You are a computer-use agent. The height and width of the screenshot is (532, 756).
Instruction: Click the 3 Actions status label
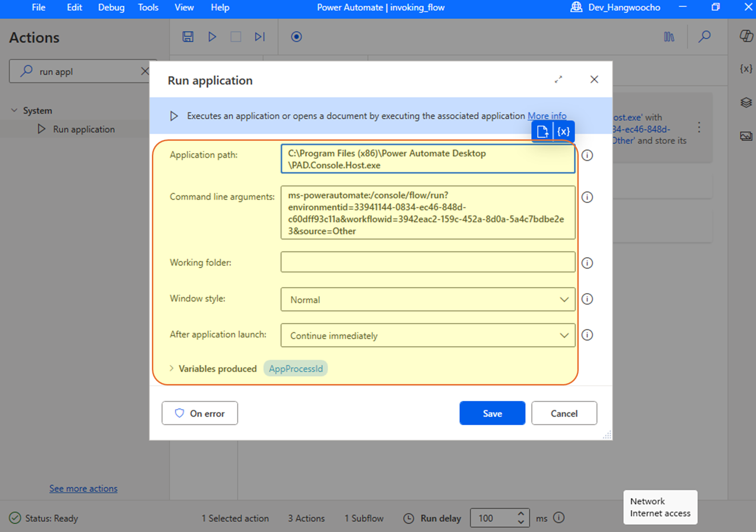[306, 518]
